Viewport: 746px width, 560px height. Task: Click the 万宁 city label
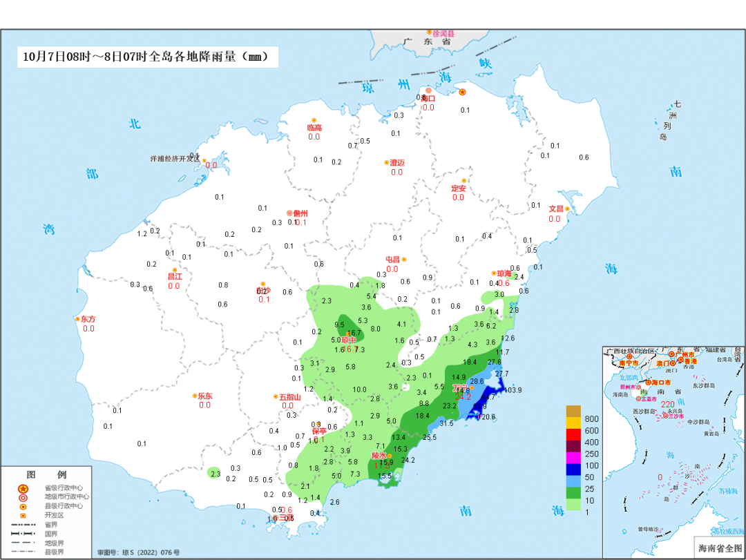pos(459,388)
